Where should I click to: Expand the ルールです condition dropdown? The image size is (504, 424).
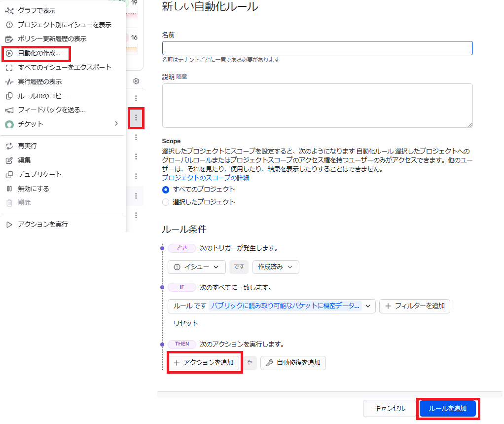pyautogui.click(x=272, y=306)
